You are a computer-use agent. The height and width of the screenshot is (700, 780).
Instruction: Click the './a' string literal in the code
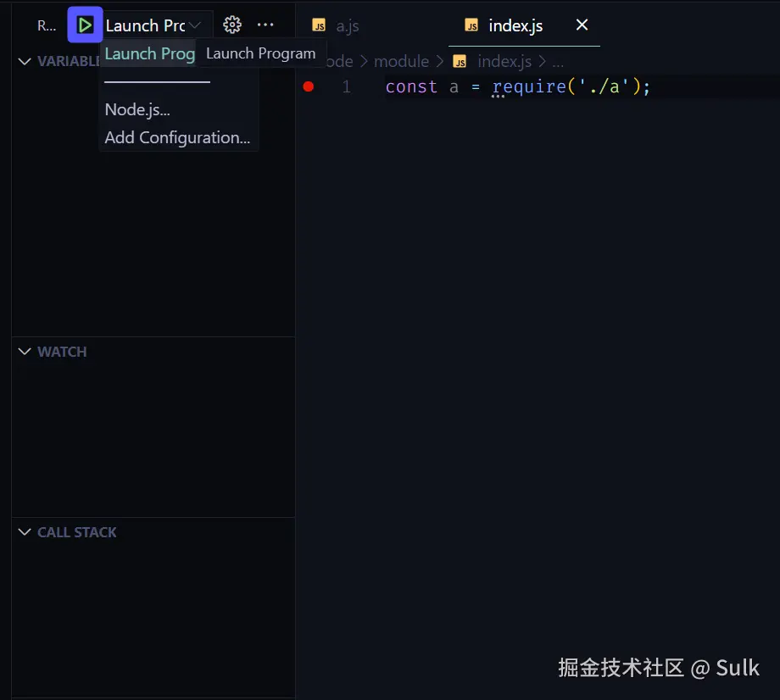coord(604,87)
